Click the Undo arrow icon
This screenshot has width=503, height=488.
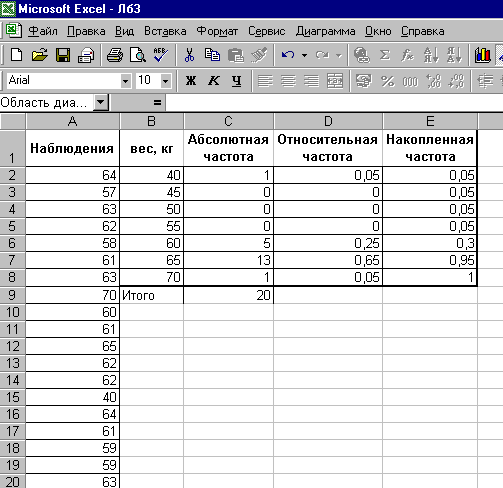click(288, 55)
